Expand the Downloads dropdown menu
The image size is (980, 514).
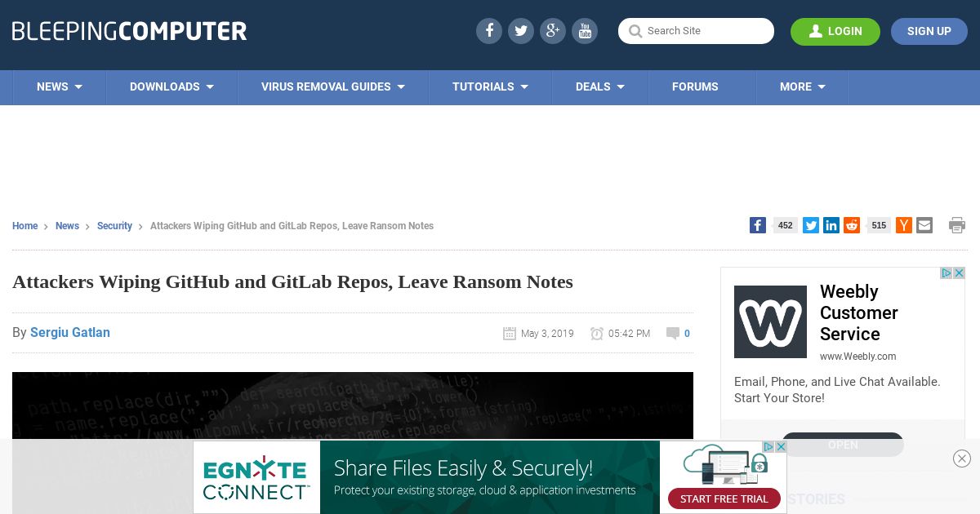(x=171, y=86)
